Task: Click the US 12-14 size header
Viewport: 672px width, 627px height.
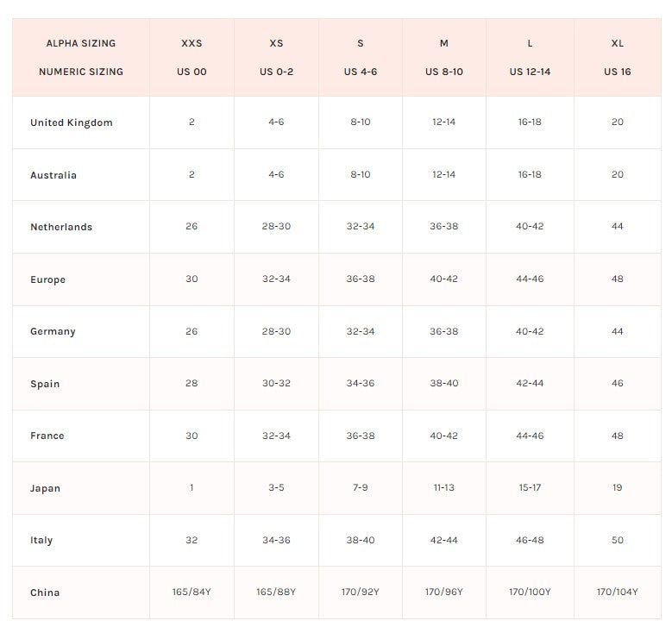Action: 530,72
